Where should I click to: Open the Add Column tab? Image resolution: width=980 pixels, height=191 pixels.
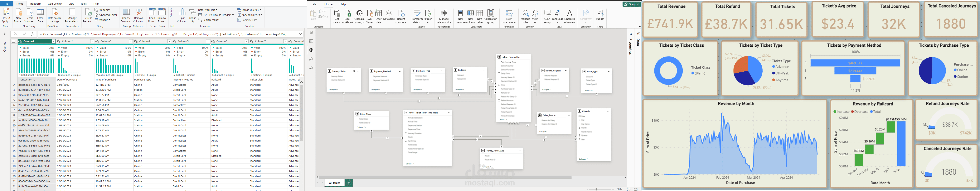[55, 4]
